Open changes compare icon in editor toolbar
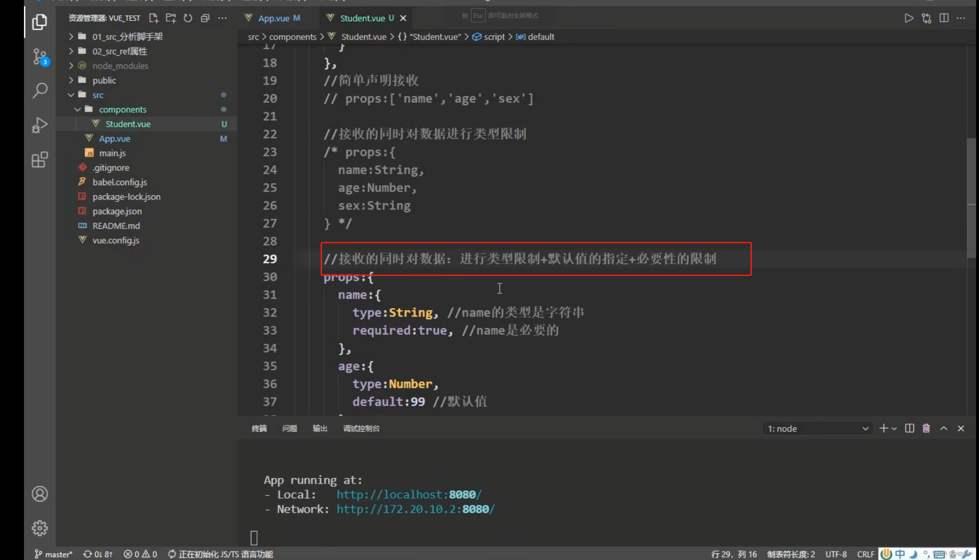 click(927, 18)
